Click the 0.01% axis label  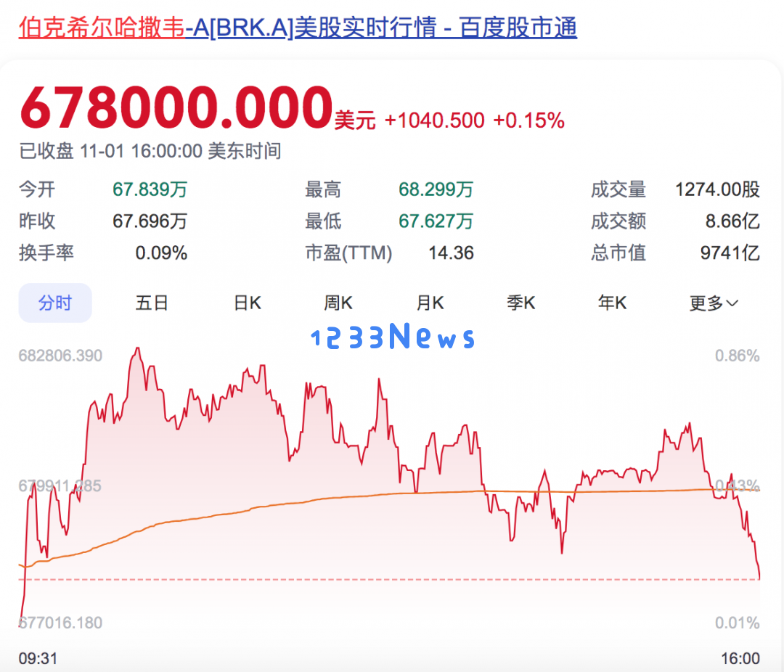click(737, 623)
